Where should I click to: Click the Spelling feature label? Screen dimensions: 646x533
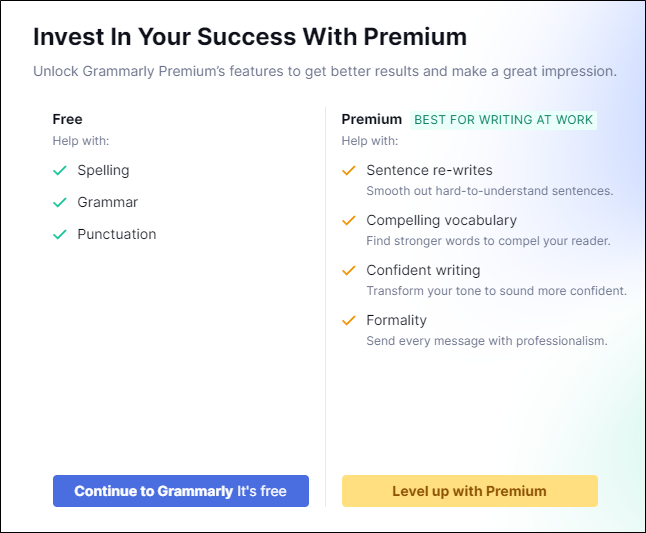point(103,171)
